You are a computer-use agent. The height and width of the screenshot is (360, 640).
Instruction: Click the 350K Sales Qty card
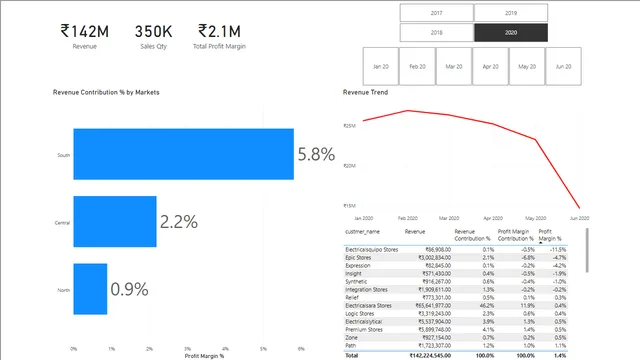(x=153, y=36)
